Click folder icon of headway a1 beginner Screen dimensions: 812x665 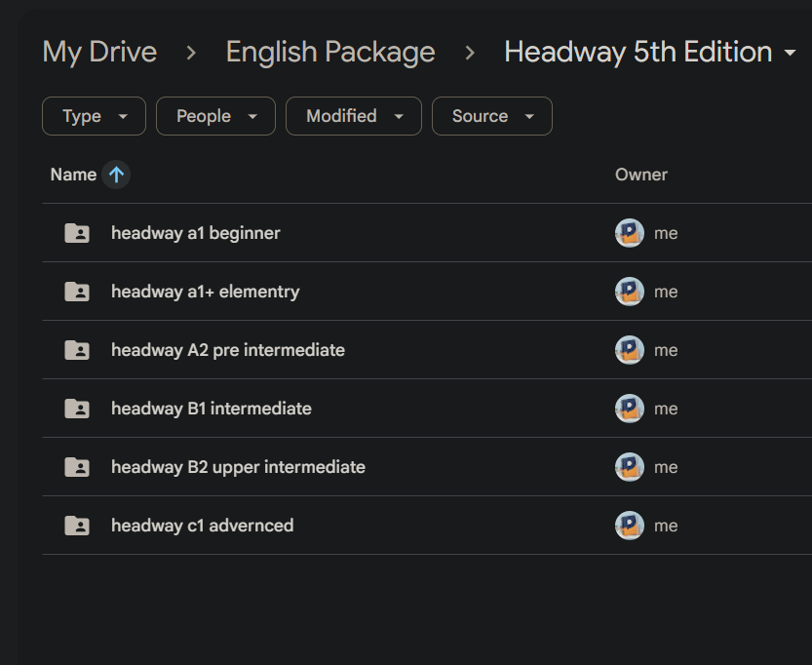[x=77, y=233]
